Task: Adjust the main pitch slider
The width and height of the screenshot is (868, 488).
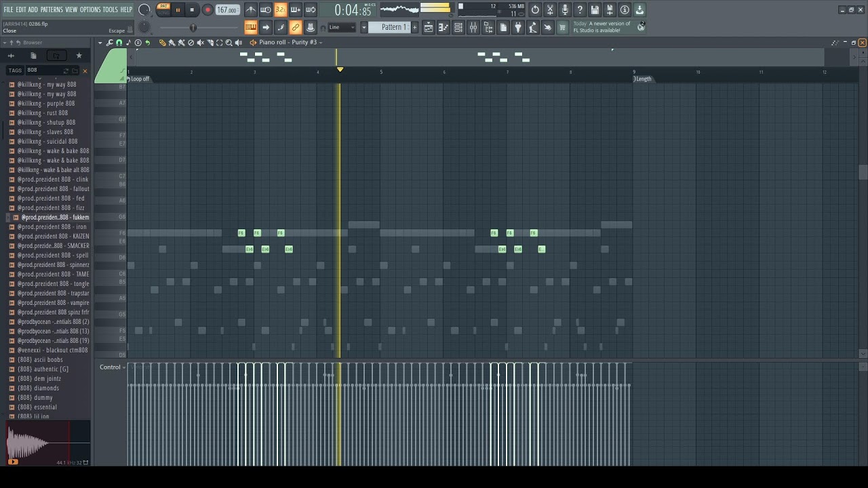Action: tap(193, 28)
